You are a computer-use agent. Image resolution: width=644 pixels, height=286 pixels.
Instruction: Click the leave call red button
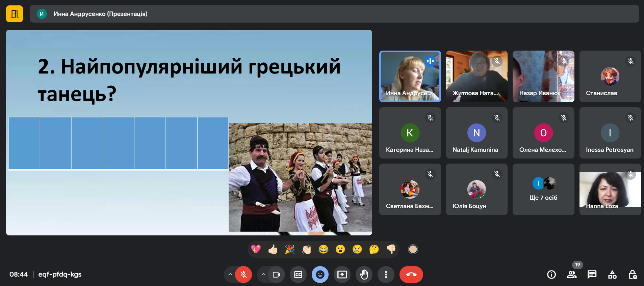pos(411,275)
